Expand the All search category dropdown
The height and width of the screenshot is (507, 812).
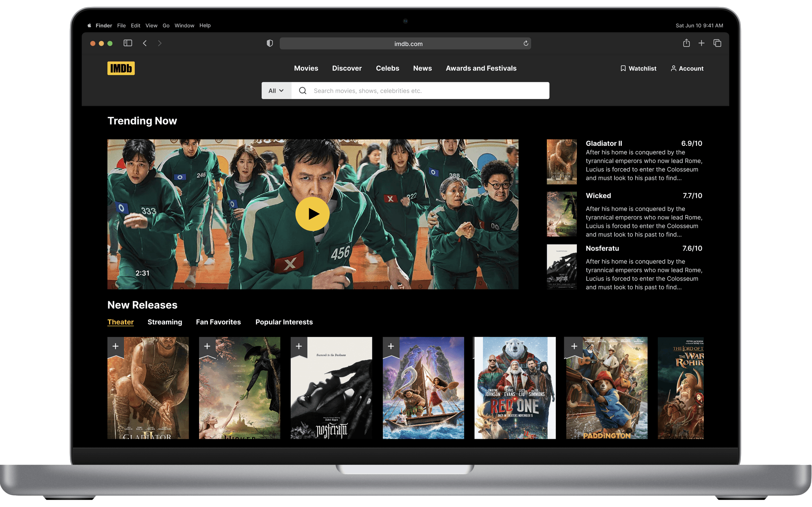[x=276, y=91]
